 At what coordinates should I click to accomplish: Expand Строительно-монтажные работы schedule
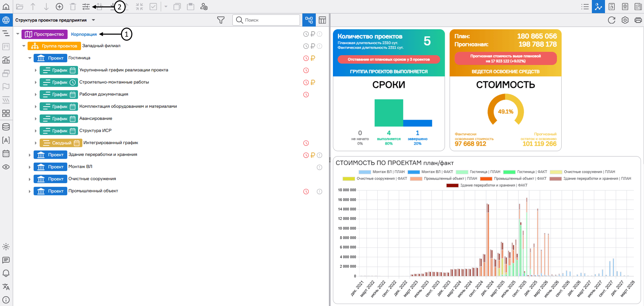click(x=36, y=82)
